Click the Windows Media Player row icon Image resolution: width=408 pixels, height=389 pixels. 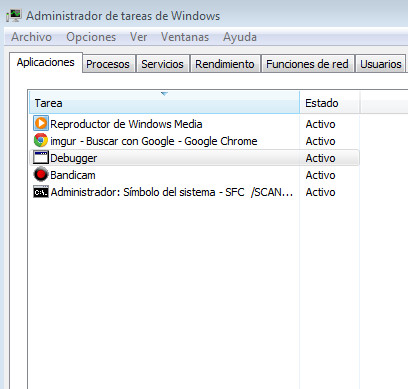pos(41,123)
